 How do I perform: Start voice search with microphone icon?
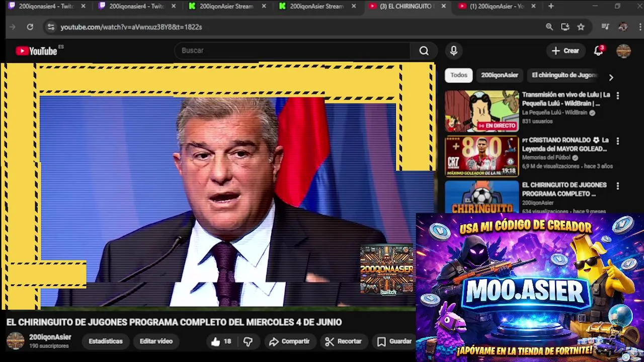click(454, 51)
